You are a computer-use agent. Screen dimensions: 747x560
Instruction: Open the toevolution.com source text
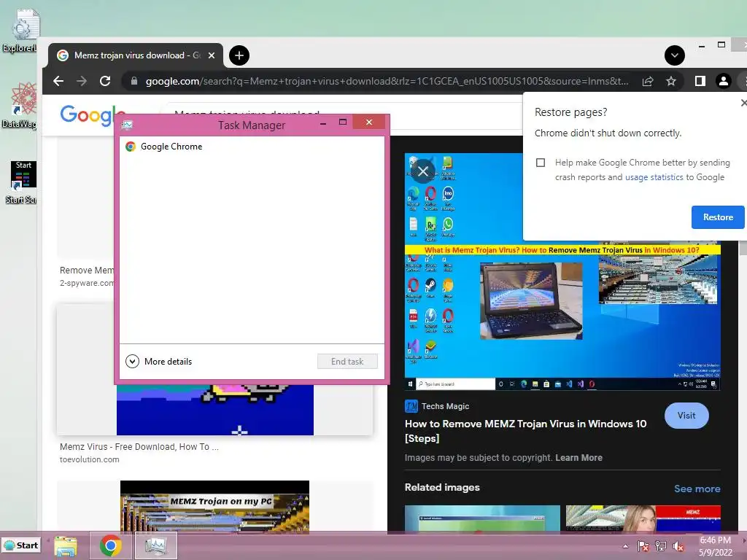[90, 459]
